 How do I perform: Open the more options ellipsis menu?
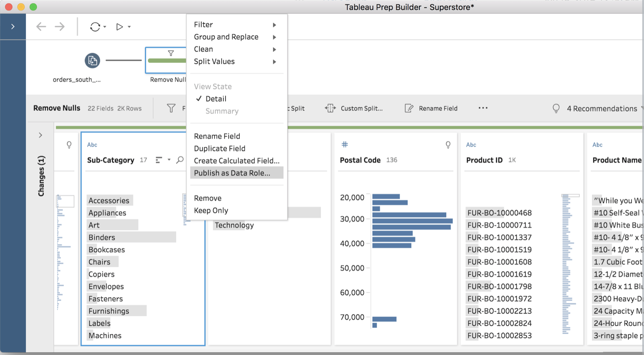coord(483,108)
